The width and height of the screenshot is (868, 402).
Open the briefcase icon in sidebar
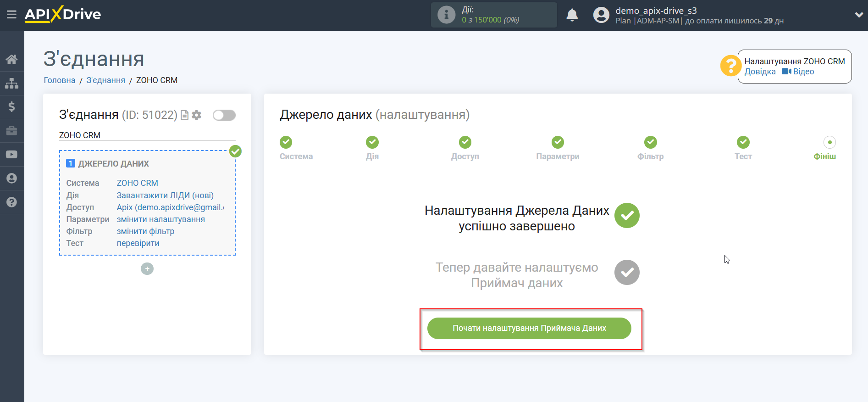(x=12, y=131)
